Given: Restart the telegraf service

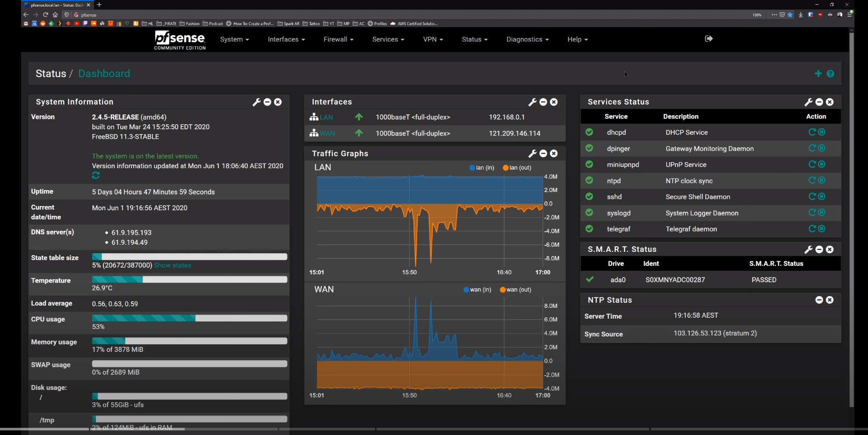Looking at the screenshot, I should point(812,228).
